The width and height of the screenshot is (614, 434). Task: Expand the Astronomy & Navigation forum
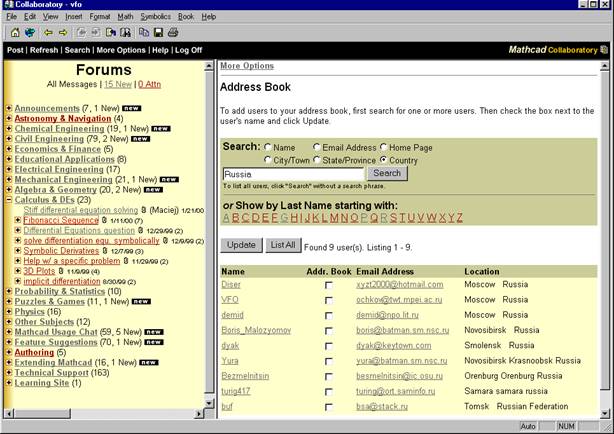point(9,118)
